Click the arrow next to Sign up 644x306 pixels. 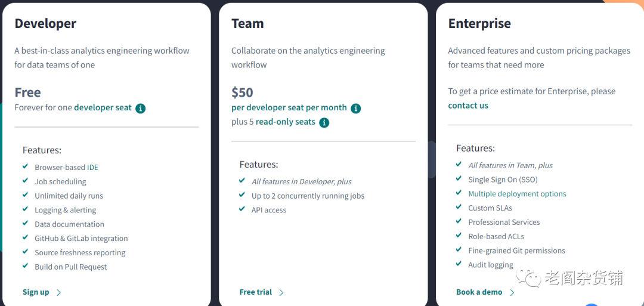tap(59, 292)
